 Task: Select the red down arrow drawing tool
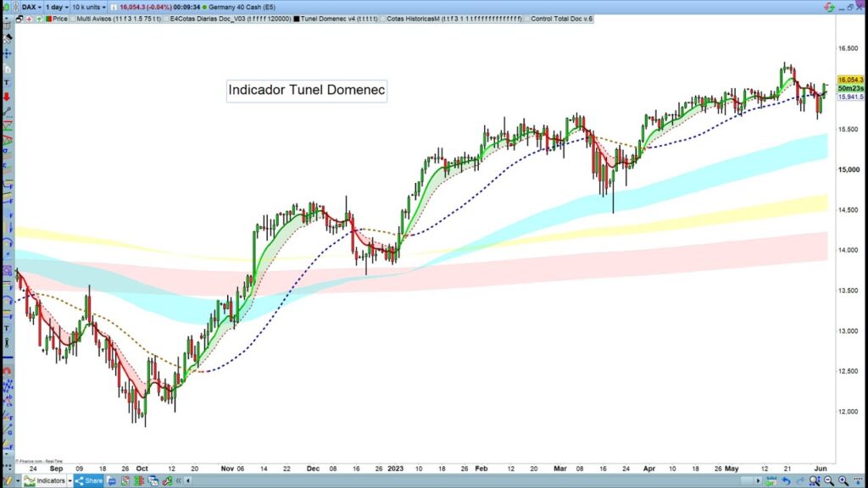(8, 97)
